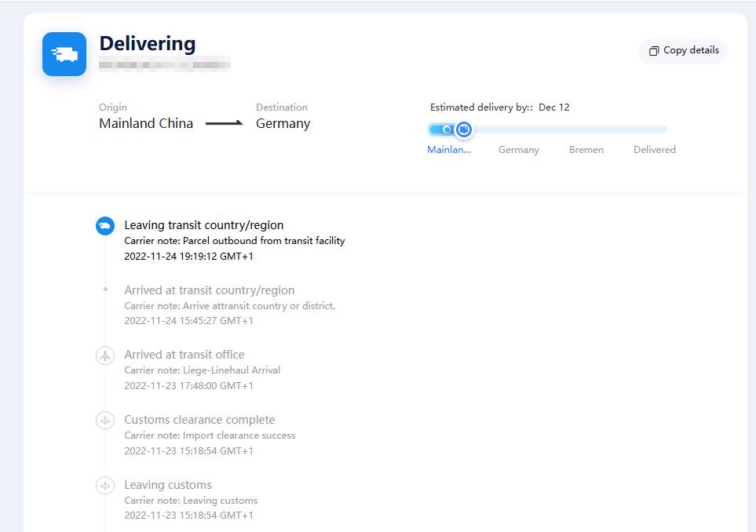Select the Bremen progress stage label
756x532 pixels.
pos(586,150)
